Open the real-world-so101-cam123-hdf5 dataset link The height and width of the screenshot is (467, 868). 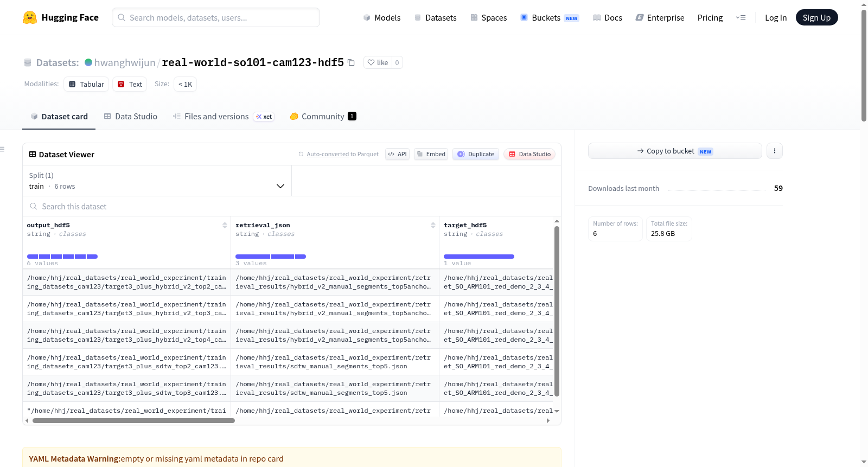pos(253,62)
